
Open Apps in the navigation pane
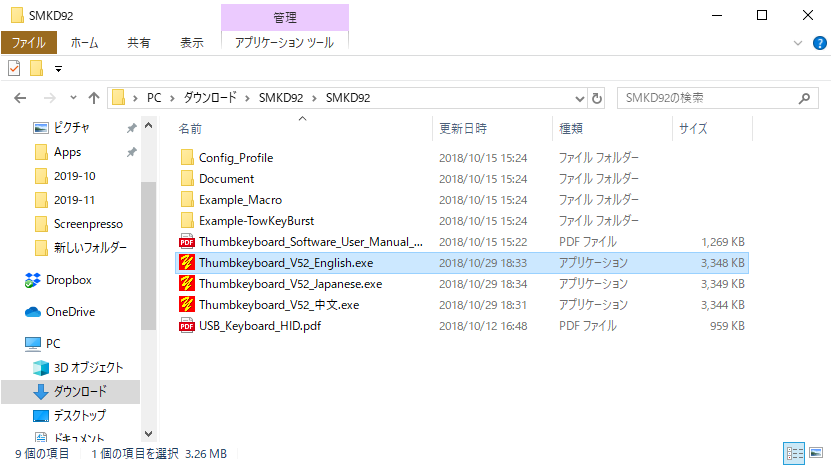(x=67, y=152)
